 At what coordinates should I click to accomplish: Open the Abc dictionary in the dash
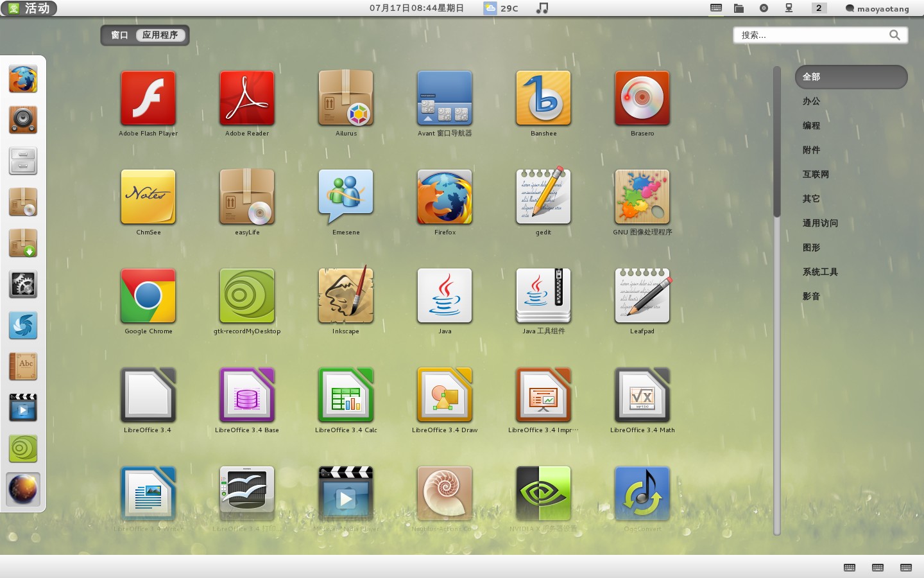click(23, 367)
